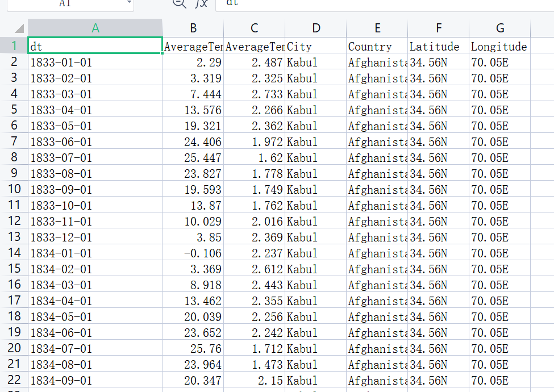The image size is (554, 392).
Task: Select row 22 header
Action: click(14, 380)
